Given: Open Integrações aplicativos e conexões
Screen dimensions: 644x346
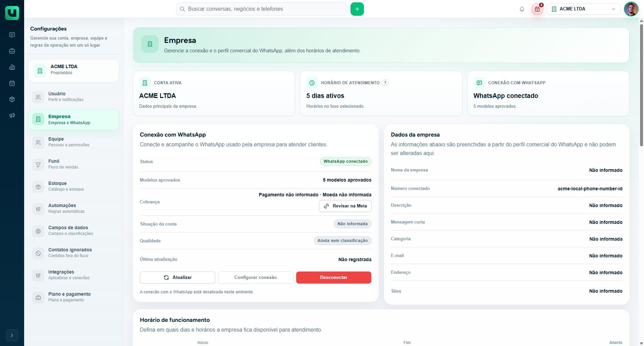Looking at the screenshot, I should pos(74,275).
